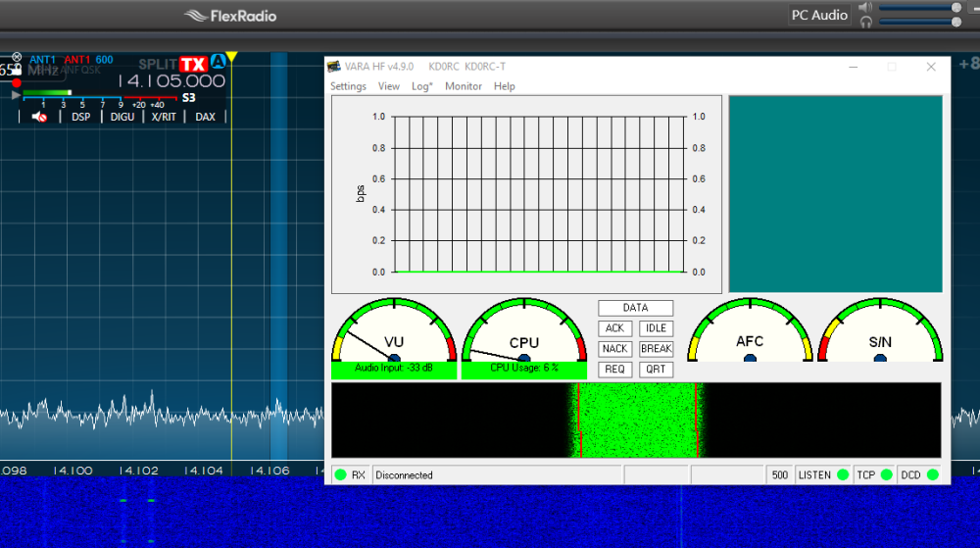980x548 pixels.
Task: Click the bps throughput graph
Action: tap(527, 194)
